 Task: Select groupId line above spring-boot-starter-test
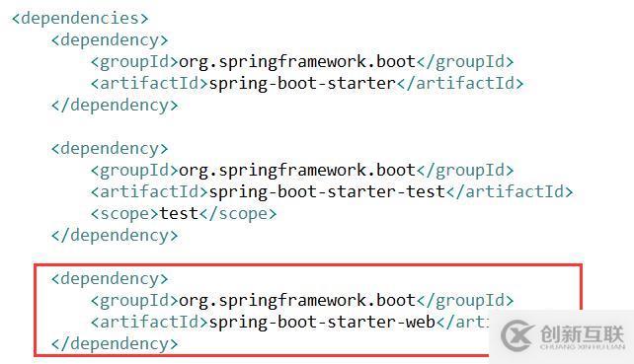tap(302, 171)
